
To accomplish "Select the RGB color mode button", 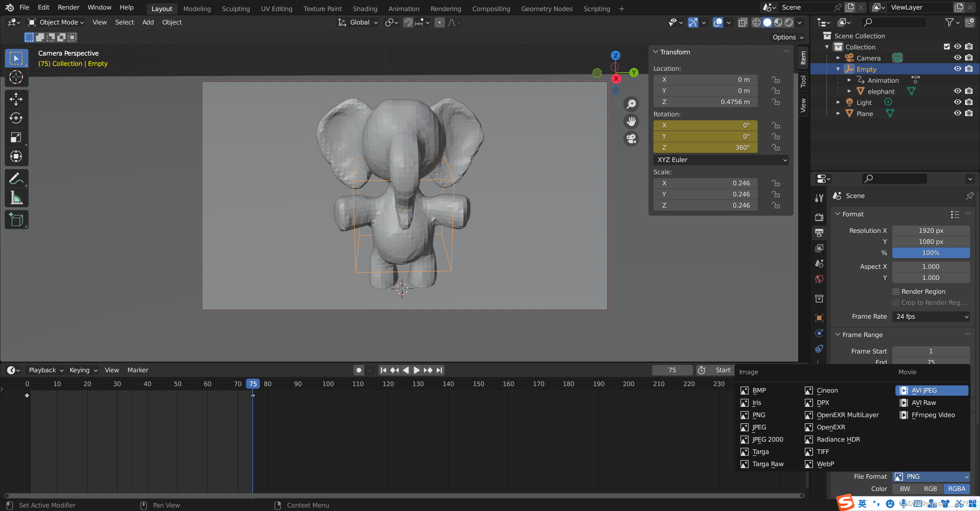I will (930, 489).
